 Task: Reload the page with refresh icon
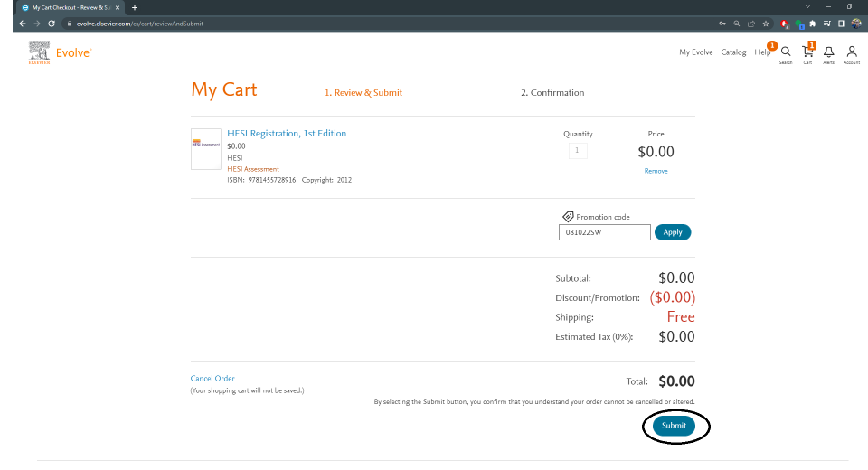coord(52,23)
